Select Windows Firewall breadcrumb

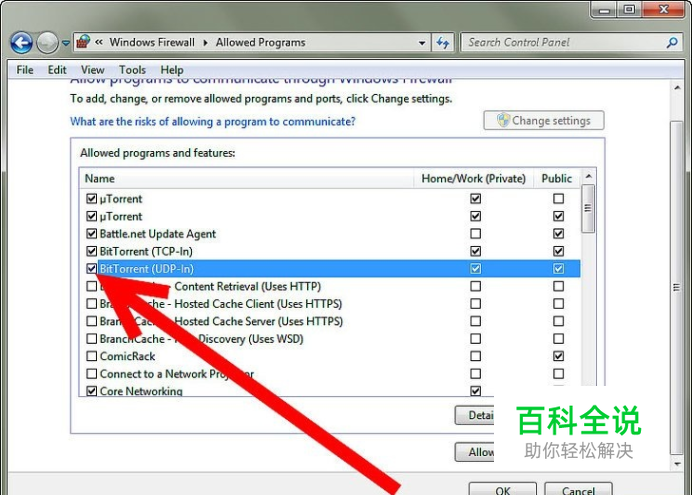[x=152, y=42]
